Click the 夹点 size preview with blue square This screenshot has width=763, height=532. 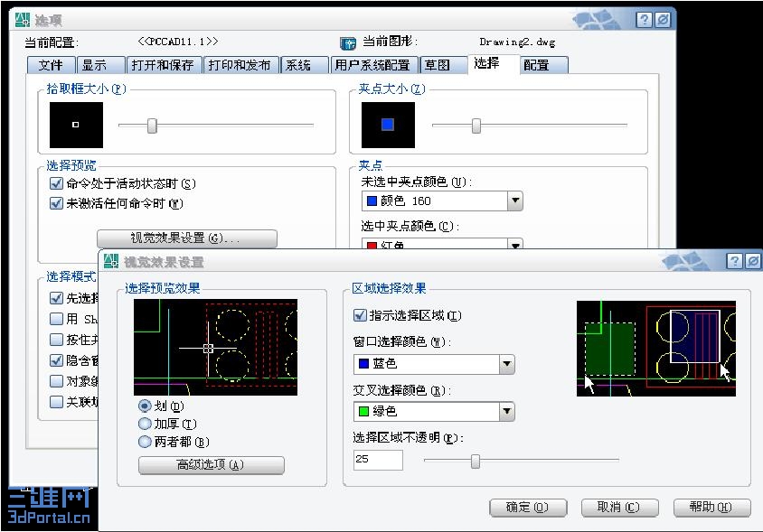click(x=388, y=125)
